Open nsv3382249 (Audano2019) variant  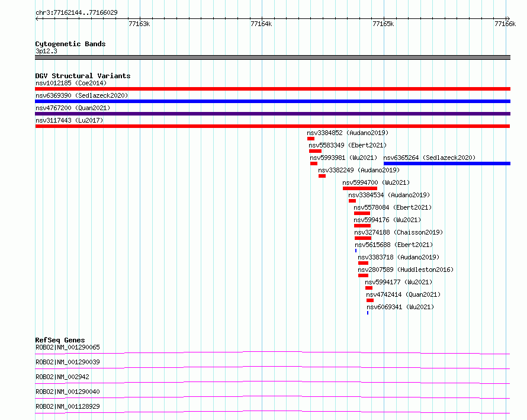point(359,170)
